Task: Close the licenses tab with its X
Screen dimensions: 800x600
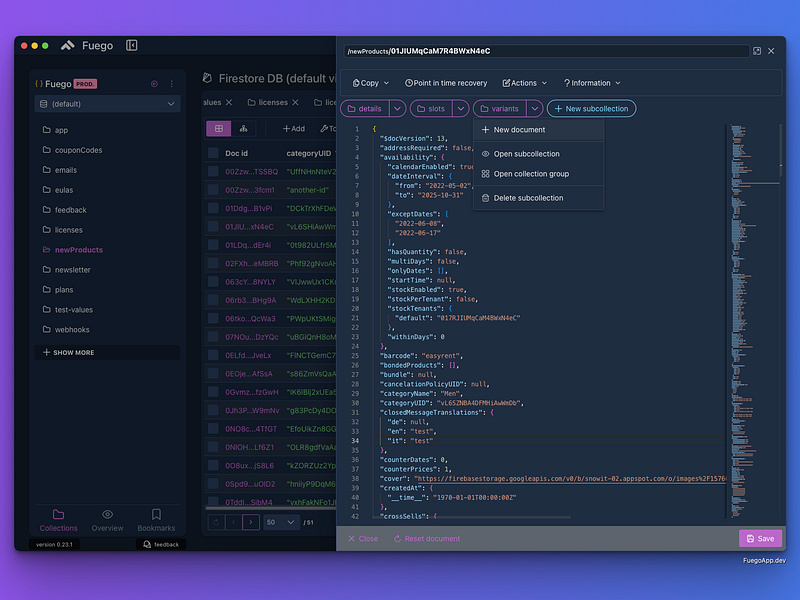Action: click(295, 103)
